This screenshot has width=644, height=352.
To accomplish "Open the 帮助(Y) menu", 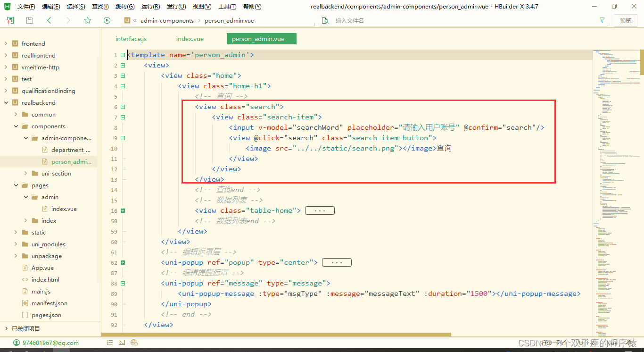I will pyautogui.click(x=252, y=7).
